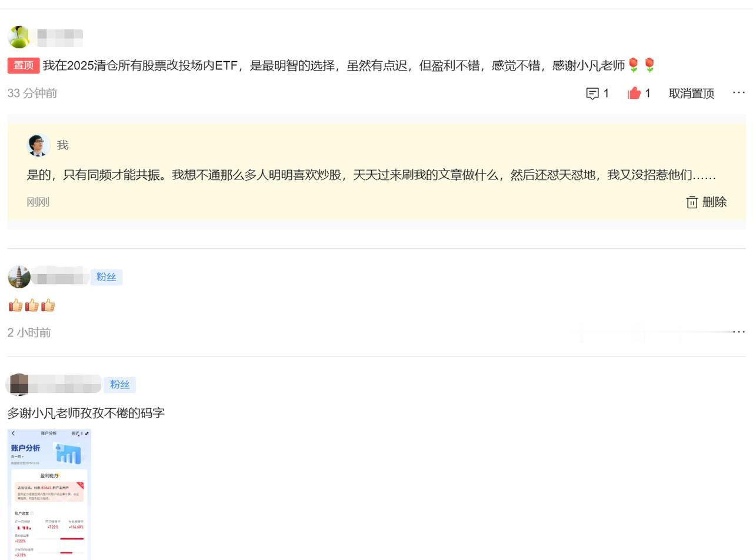Viewport: 753px width, 560px height.
Task: Select the 粉丝 badge on second commenter
Action: [106, 276]
